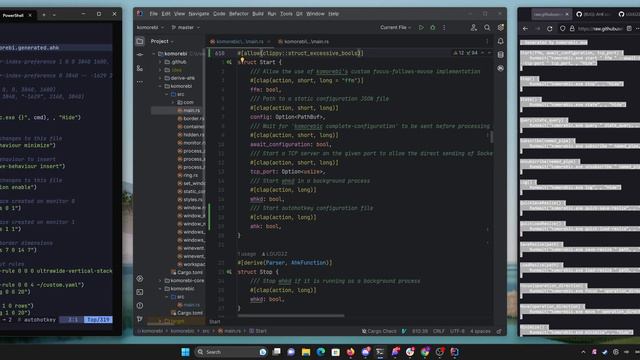
Task: Switch to the second main.rs editor tab
Action: click(304, 42)
